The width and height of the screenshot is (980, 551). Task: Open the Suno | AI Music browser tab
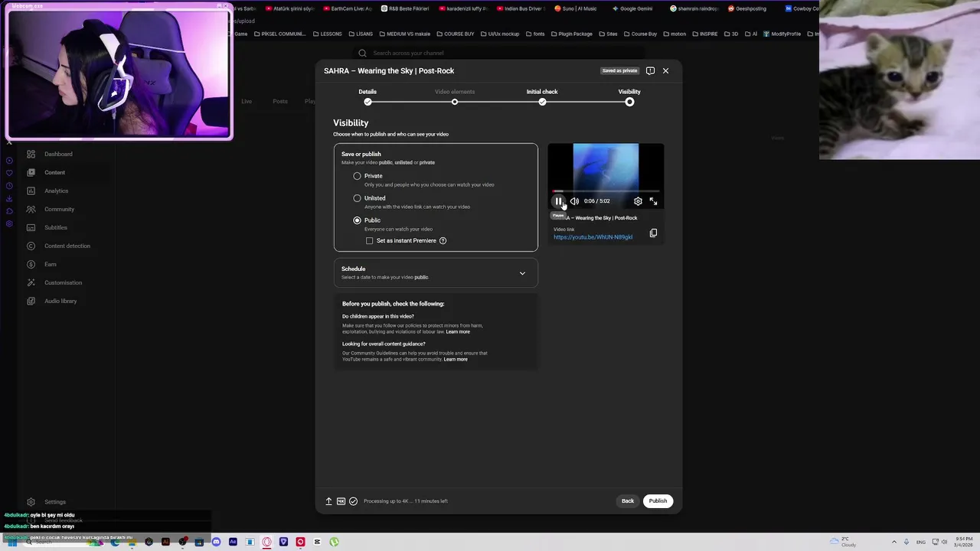pyautogui.click(x=575, y=8)
